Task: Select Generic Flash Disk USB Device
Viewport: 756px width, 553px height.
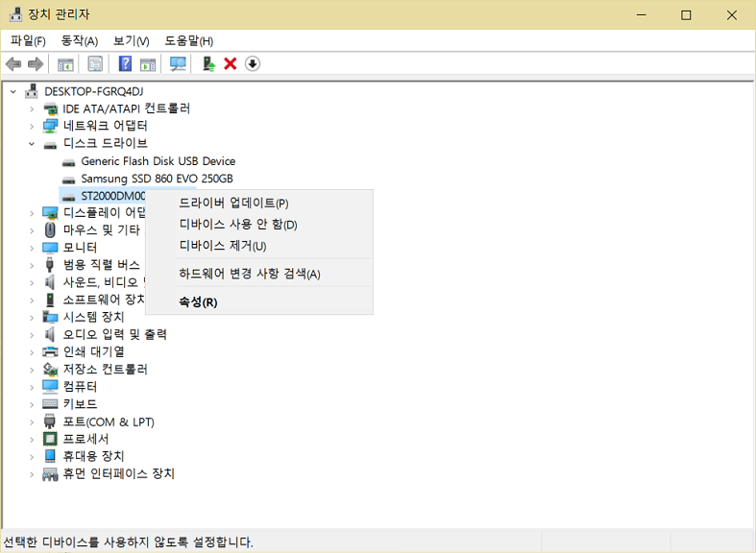Action: [x=159, y=161]
